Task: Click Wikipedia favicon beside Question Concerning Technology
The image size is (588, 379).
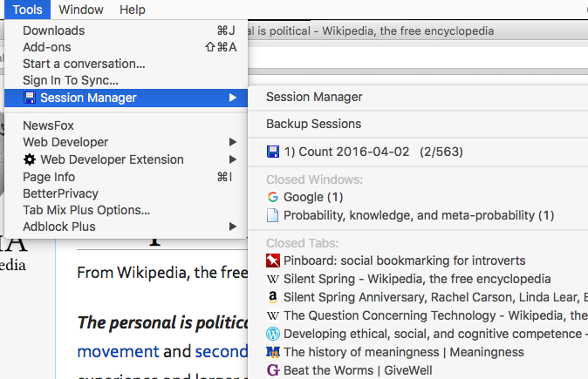Action: click(272, 315)
